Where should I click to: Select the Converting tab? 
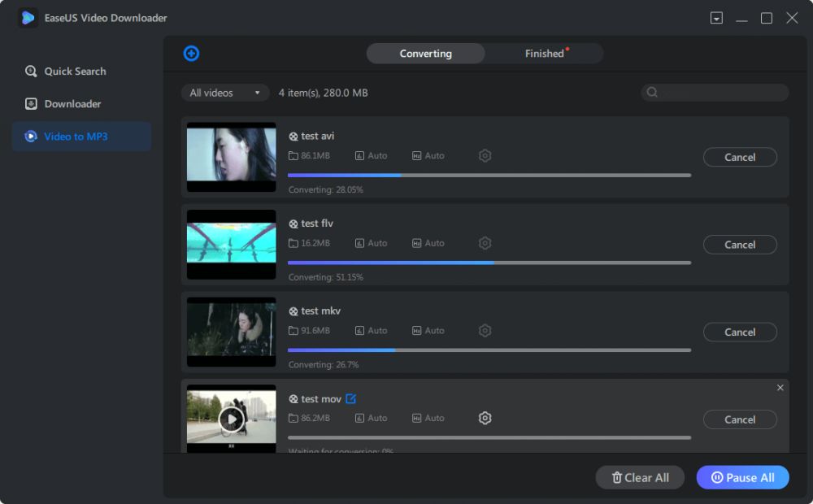[x=425, y=54]
